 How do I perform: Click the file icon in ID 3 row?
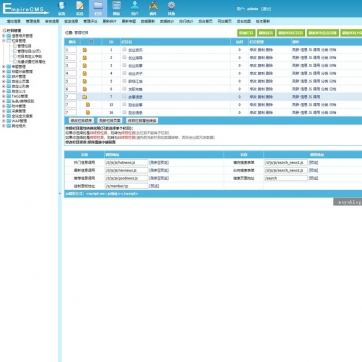85,66
